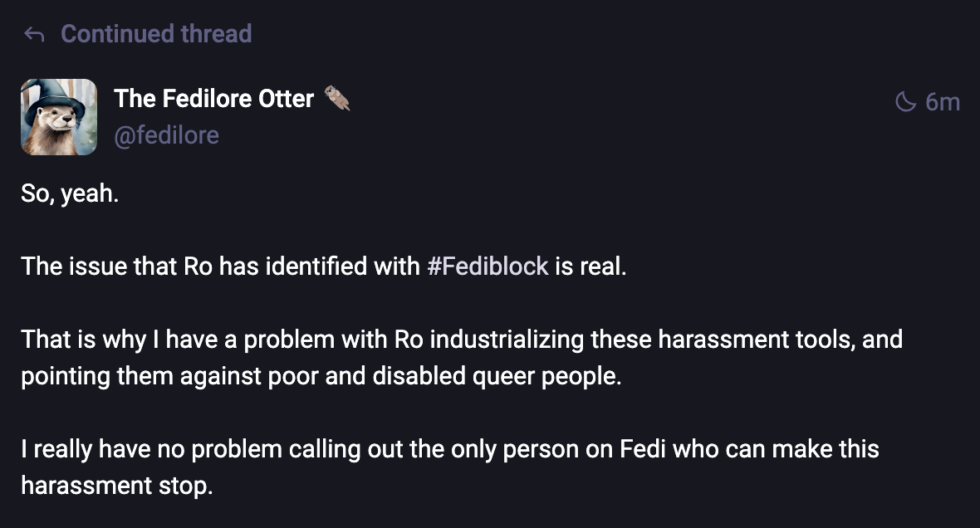Click the final "harassment stop." line

116,485
